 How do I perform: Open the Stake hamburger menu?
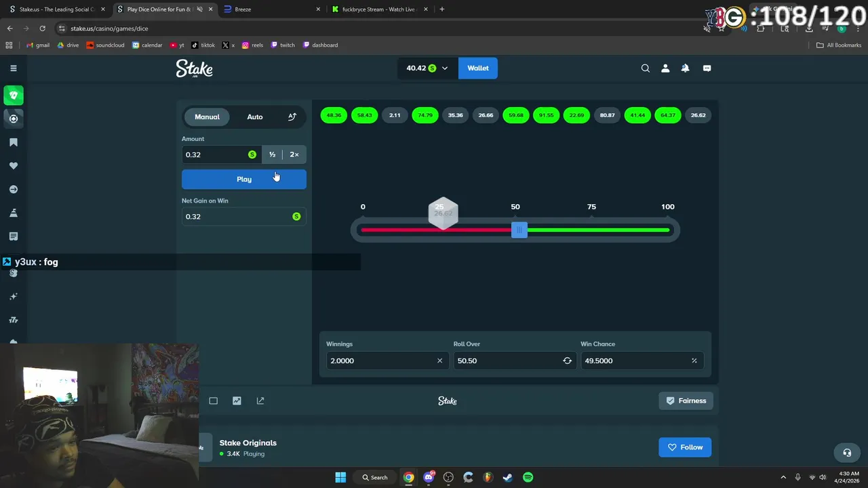[x=13, y=68]
